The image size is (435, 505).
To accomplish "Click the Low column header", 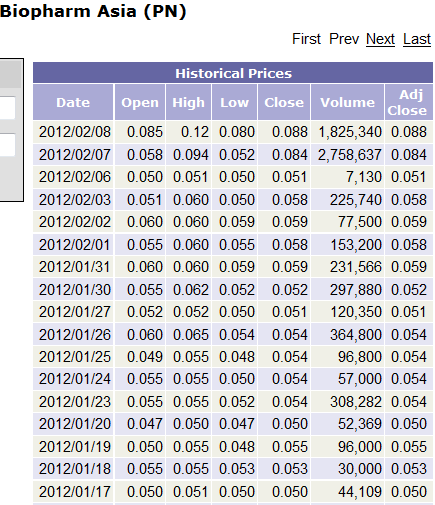I will pos(234,102).
